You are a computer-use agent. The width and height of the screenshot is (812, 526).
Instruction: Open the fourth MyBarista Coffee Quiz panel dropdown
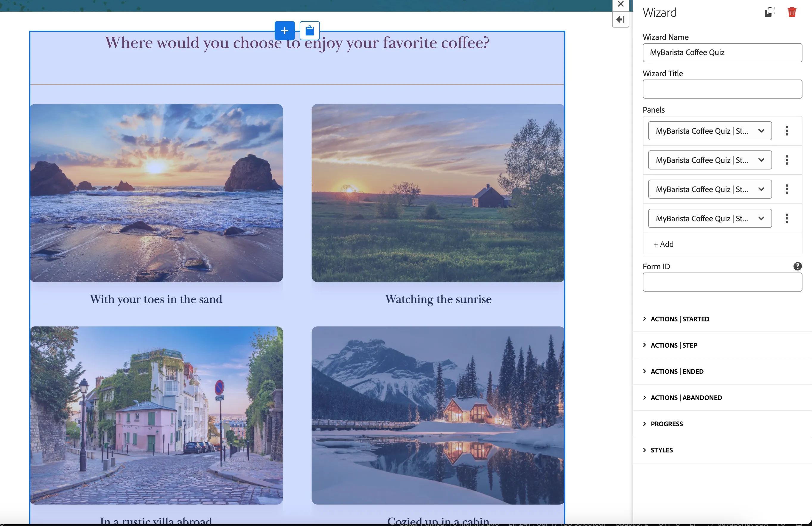(x=710, y=218)
